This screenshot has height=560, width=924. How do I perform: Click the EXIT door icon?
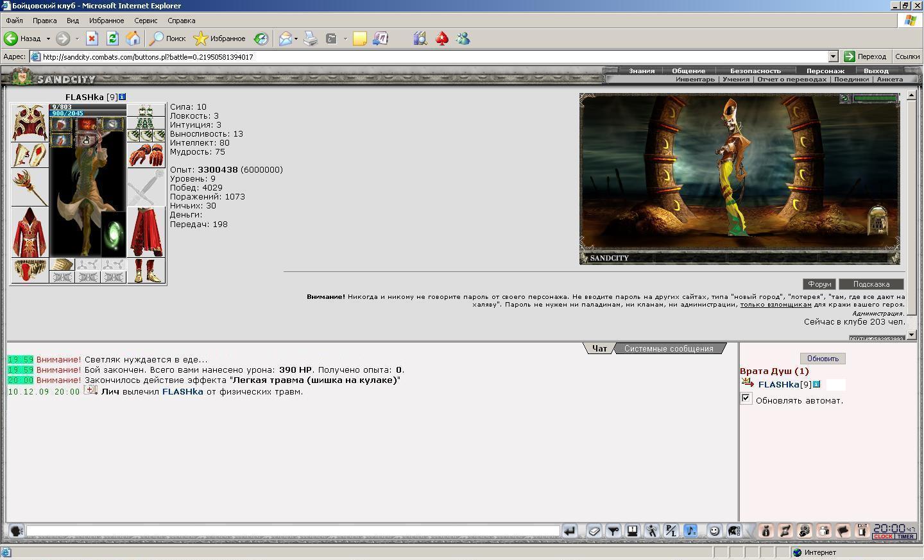pos(862,530)
